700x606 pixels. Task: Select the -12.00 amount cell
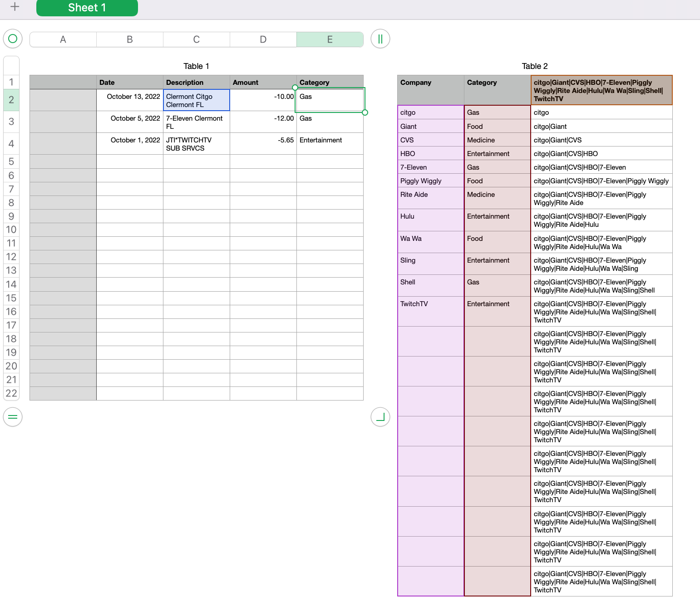pos(263,122)
